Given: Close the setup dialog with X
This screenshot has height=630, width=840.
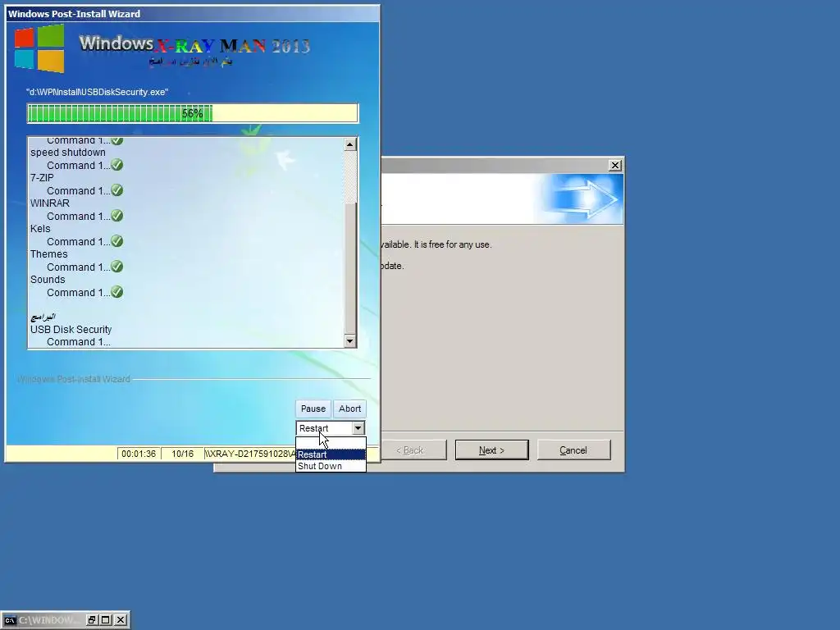Looking at the screenshot, I should pyautogui.click(x=615, y=166).
